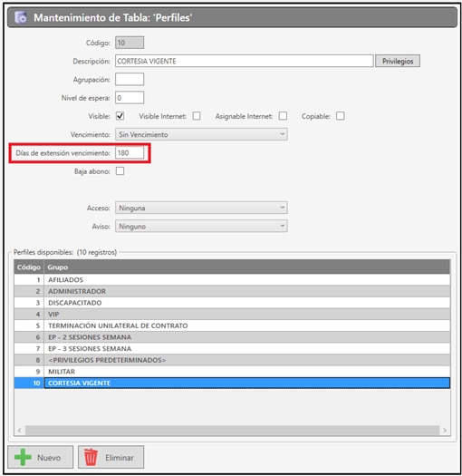The height and width of the screenshot is (476, 462).
Task: Enable the Visible Internet checkbox
Action: click(197, 116)
